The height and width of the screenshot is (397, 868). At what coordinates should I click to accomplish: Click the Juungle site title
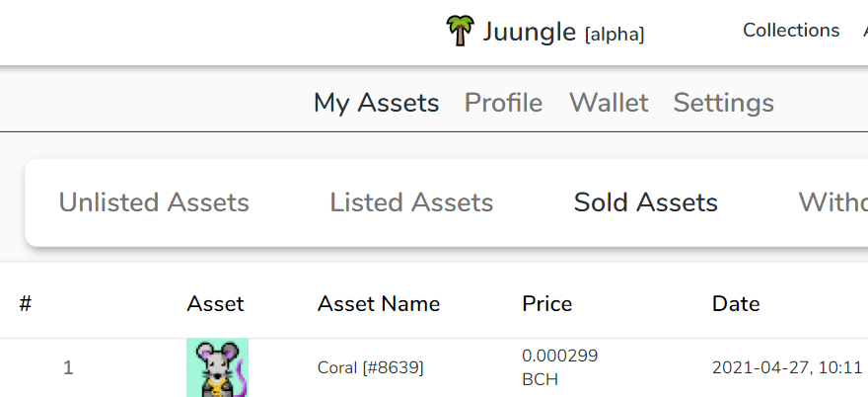530,32
